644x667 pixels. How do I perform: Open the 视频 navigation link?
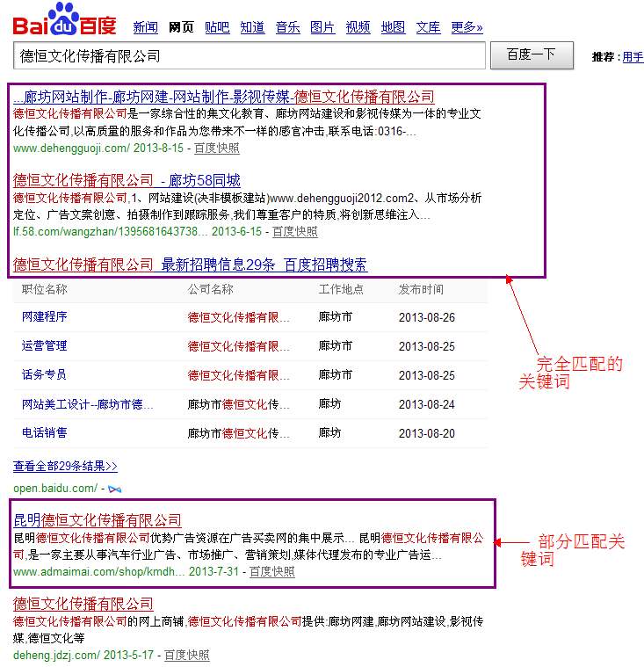coord(358,27)
